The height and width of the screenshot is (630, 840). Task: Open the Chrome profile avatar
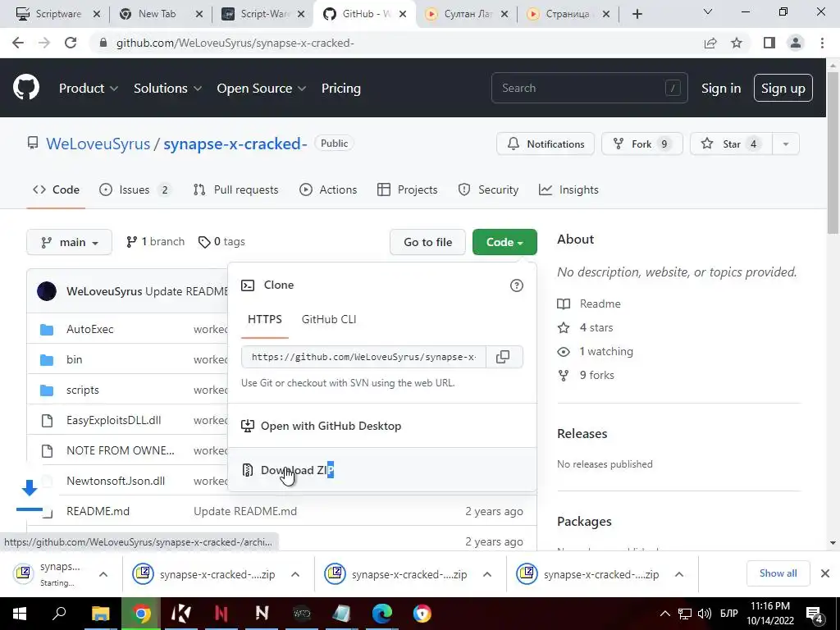pyautogui.click(x=796, y=43)
